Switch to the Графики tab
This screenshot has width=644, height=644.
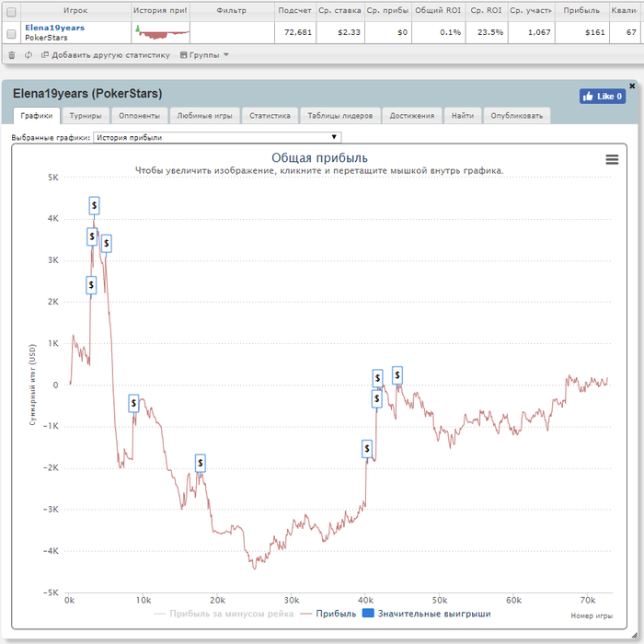pos(37,116)
